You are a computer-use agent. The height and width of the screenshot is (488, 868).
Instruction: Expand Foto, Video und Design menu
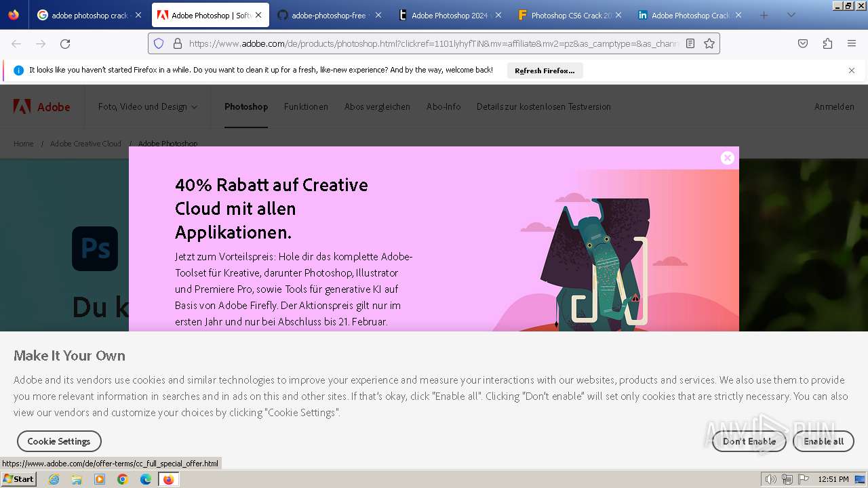tap(148, 106)
